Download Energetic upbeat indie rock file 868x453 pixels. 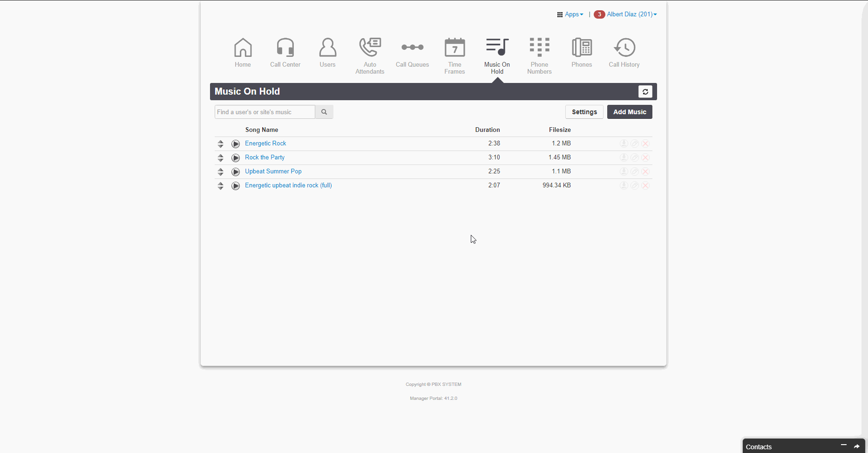[x=624, y=185]
